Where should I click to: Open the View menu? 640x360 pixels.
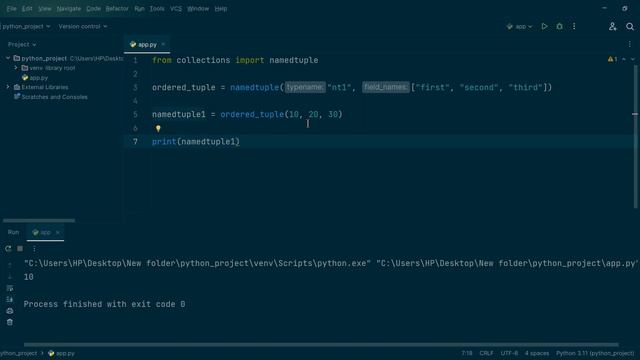[x=44, y=8]
